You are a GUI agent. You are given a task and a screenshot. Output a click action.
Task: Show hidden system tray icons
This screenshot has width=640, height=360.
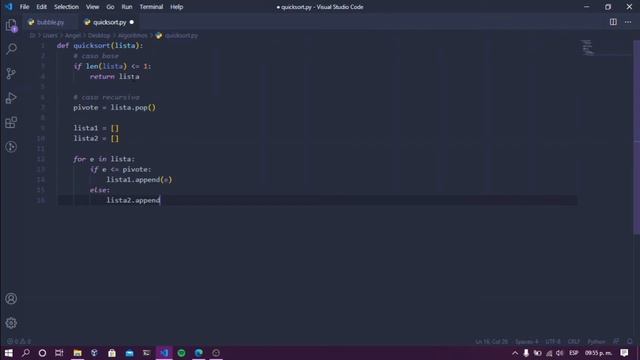coord(515,353)
